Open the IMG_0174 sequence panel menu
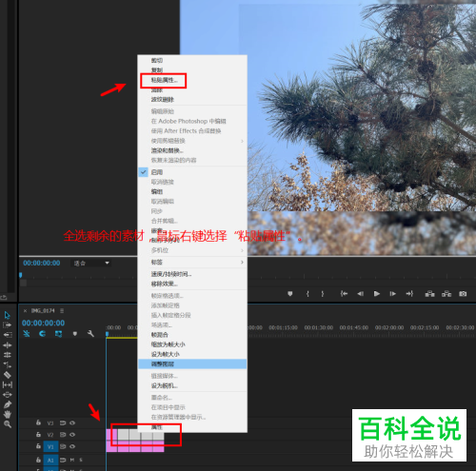This screenshot has width=476, height=471. [62, 311]
